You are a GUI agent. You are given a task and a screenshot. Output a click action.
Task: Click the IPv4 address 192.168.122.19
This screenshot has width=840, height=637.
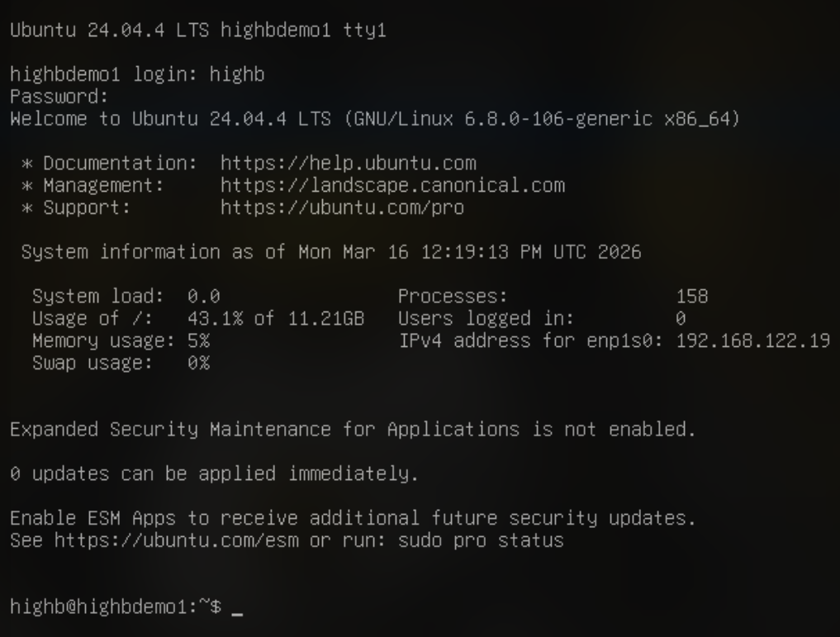[753, 341]
